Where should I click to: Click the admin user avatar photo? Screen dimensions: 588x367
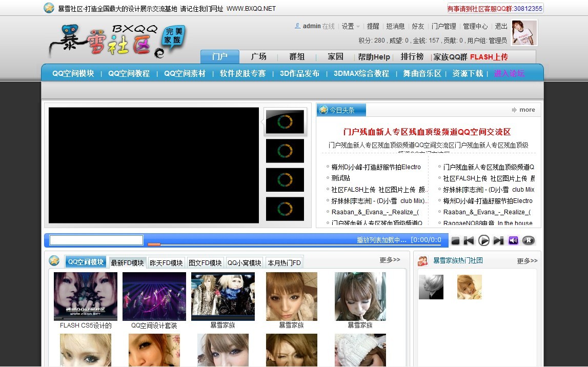[524, 33]
